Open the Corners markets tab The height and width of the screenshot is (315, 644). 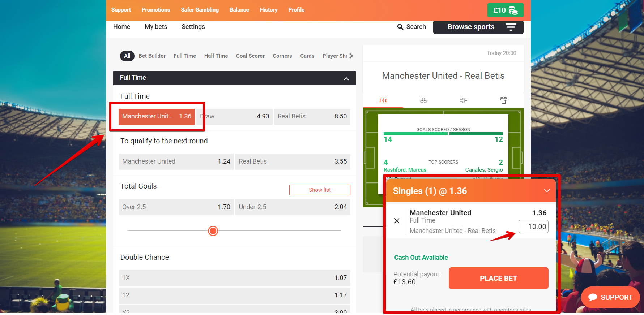pyautogui.click(x=282, y=56)
